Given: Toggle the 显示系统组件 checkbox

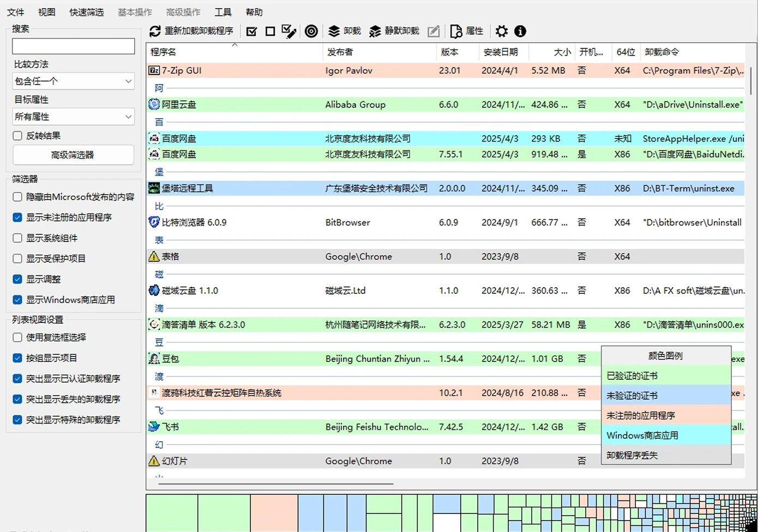Looking at the screenshot, I should (x=17, y=238).
